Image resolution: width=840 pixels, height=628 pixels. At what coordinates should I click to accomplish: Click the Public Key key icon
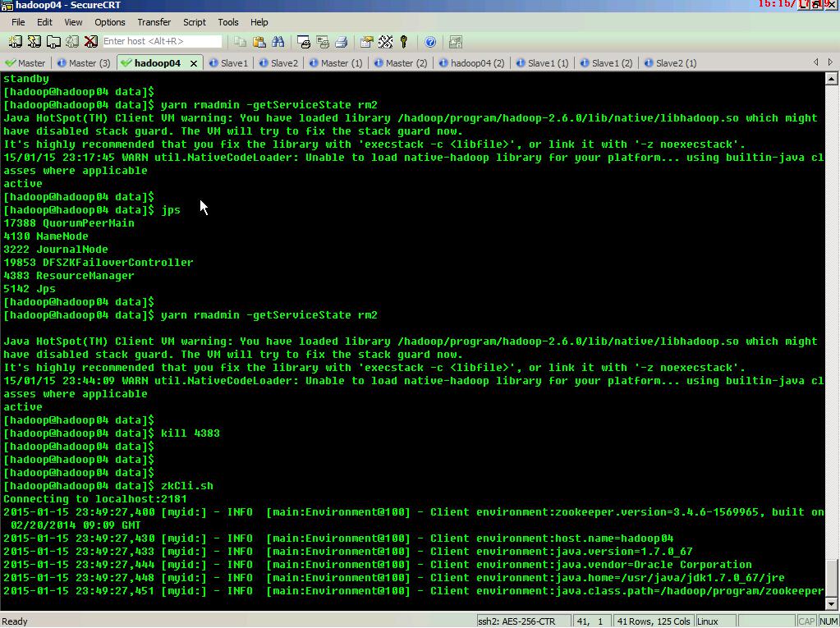(404, 42)
